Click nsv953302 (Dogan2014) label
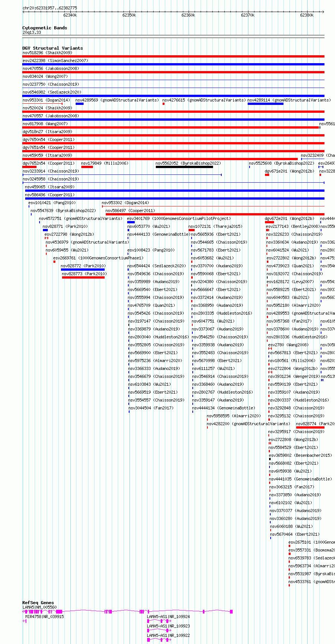335x644 pixels. point(125,203)
